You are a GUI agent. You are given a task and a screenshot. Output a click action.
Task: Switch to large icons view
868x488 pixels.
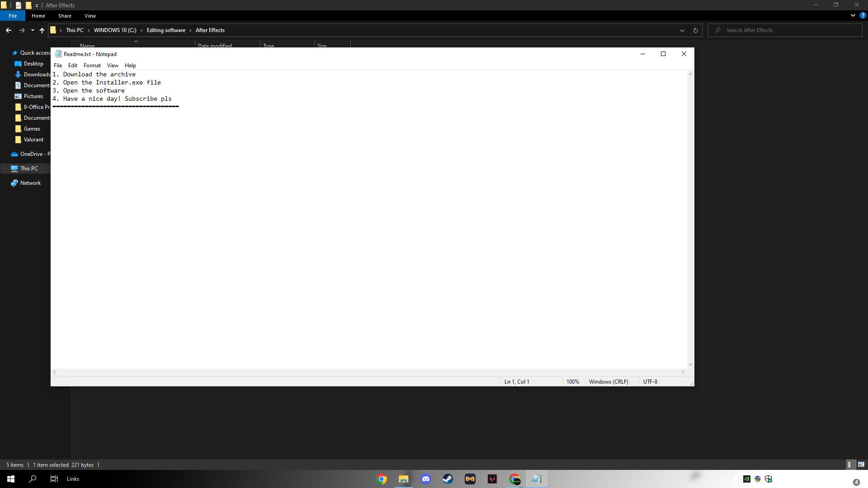click(x=861, y=465)
